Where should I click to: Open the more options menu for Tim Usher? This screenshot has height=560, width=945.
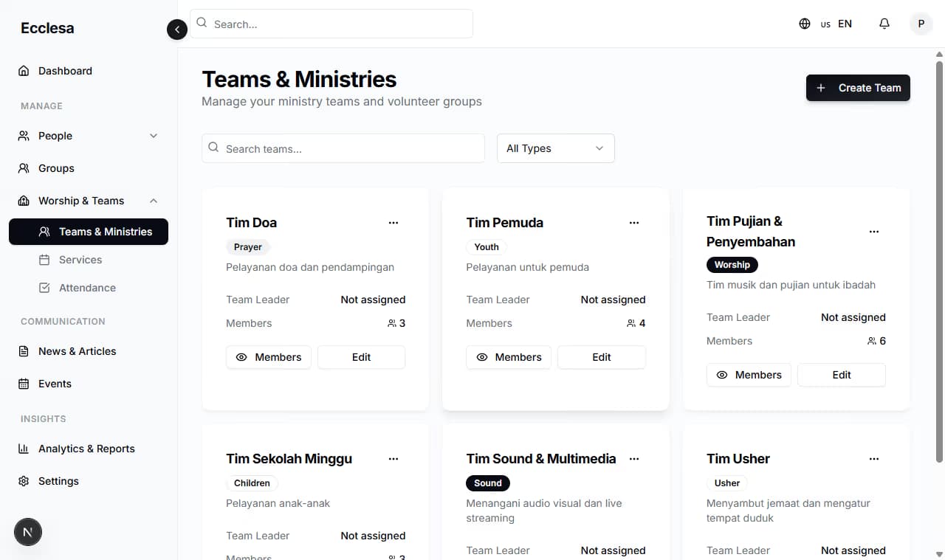tap(874, 459)
